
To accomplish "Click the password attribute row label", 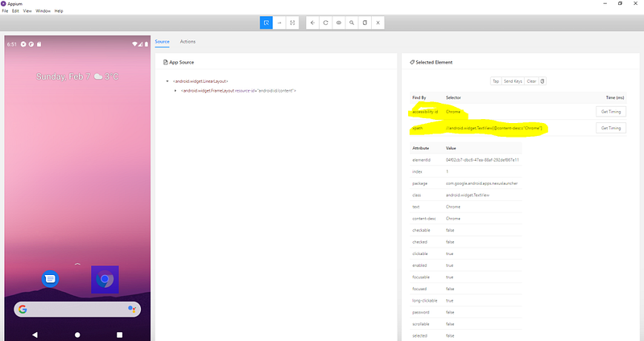I will click(x=420, y=313).
